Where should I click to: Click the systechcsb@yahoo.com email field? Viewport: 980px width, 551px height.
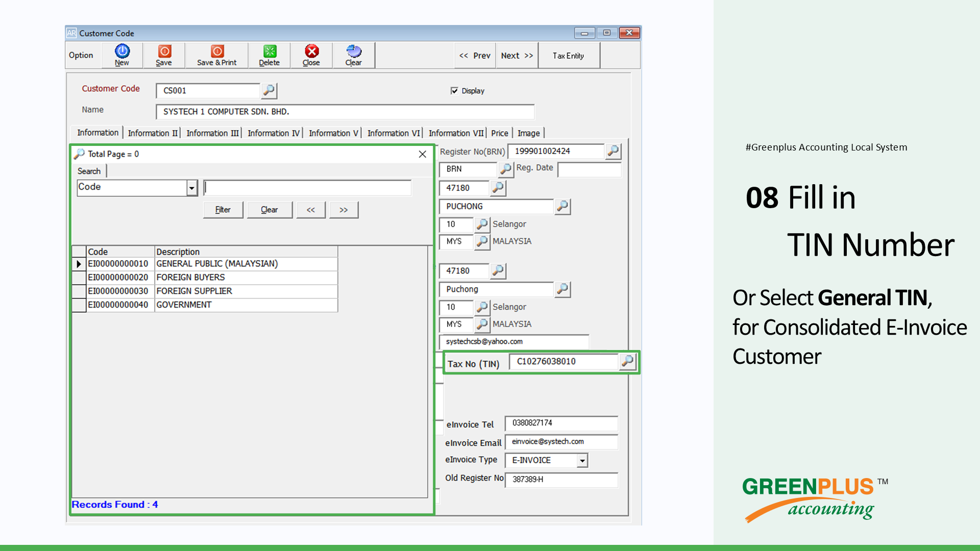tap(514, 342)
